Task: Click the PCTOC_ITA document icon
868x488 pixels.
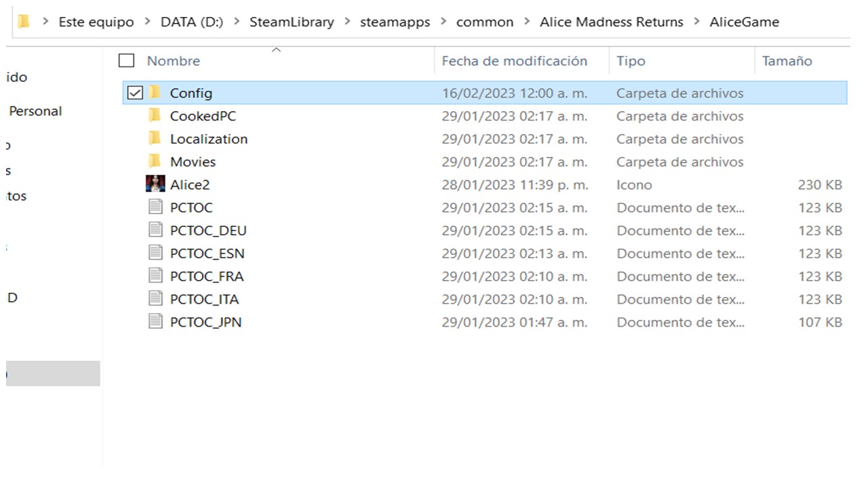Action: pos(156,299)
